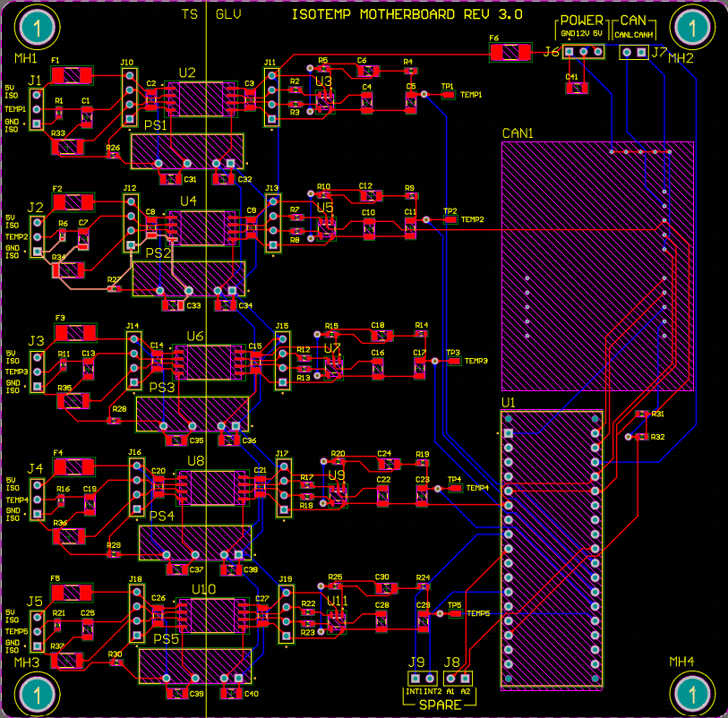This screenshot has width=728, height=718.
Task: Select capacitor C41 below J6
Action: point(577,88)
